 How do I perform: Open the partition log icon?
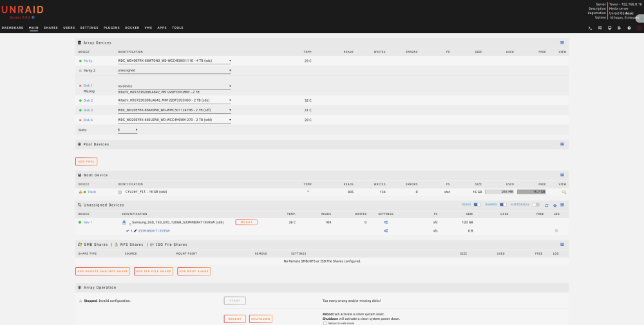pyautogui.click(x=556, y=230)
